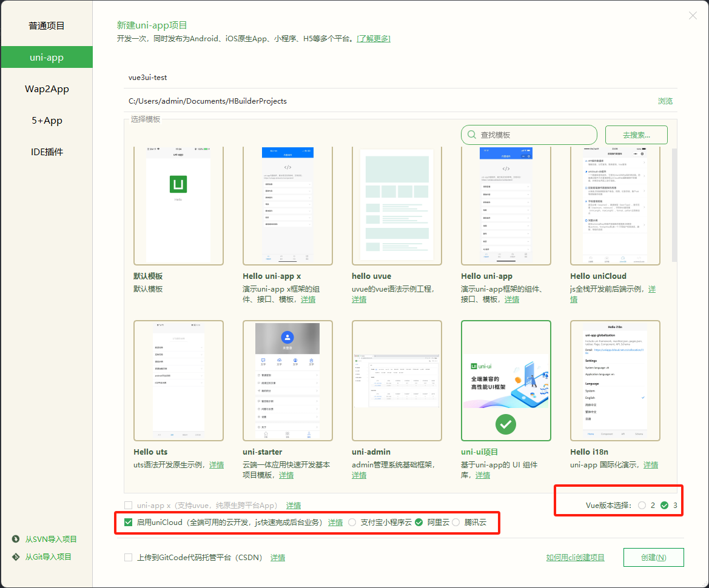The height and width of the screenshot is (588, 709).
Task: Choose Vue version 3
Action: pos(664,506)
